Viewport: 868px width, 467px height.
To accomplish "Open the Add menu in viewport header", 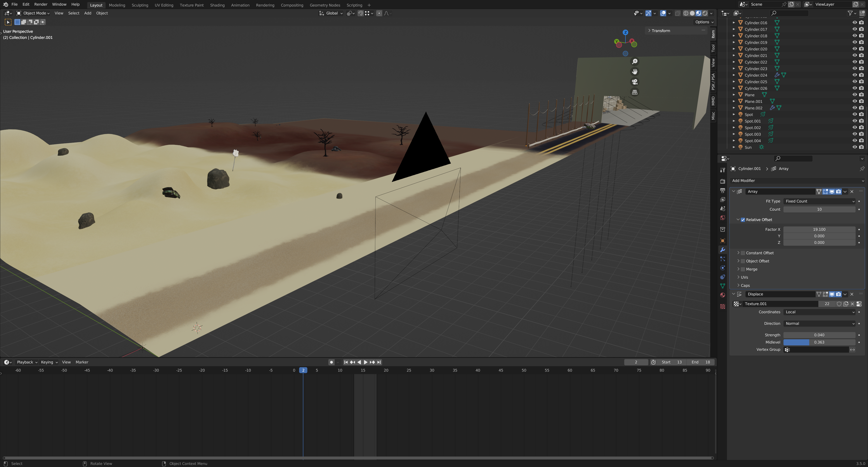I will click(x=88, y=13).
